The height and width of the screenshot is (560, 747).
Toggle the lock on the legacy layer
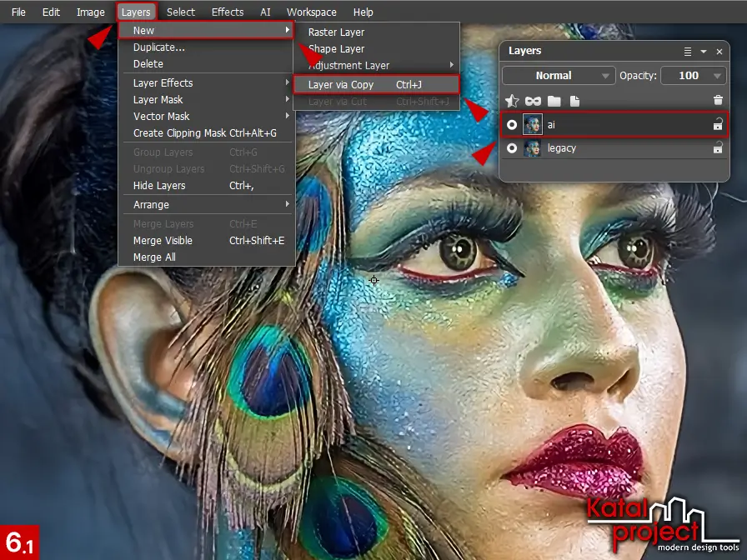[x=717, y=148]
